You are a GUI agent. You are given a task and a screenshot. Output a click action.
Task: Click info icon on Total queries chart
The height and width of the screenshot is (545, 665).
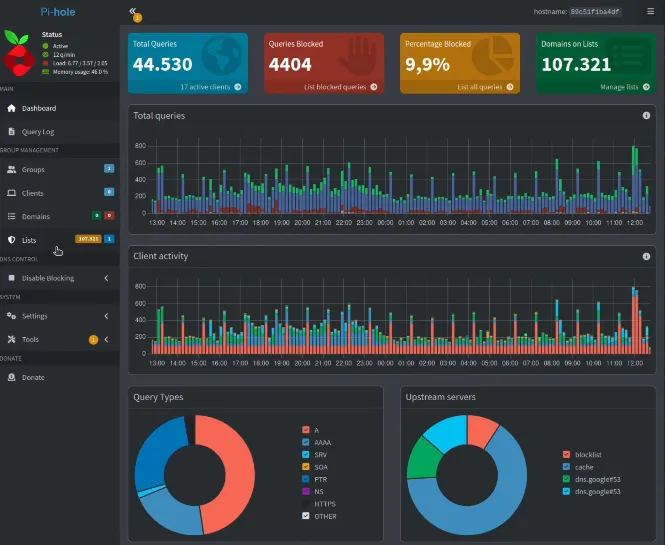pyautogui.click(x=646, y=116)
